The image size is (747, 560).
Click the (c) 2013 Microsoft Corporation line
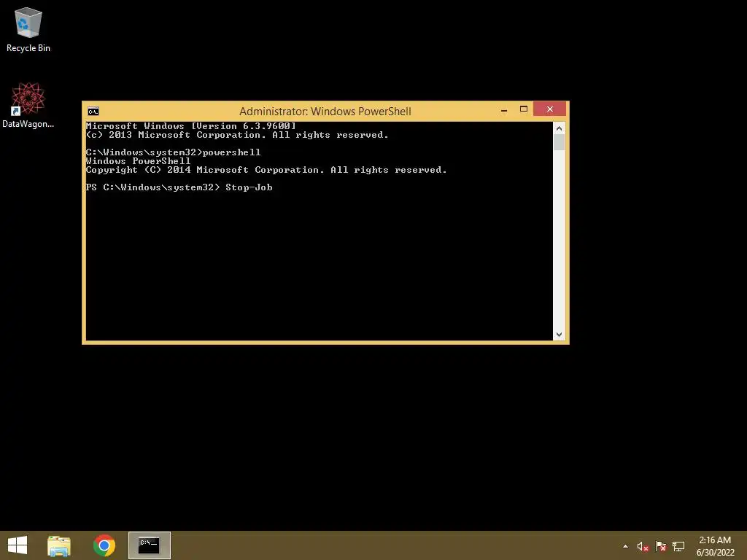(237, 135)
